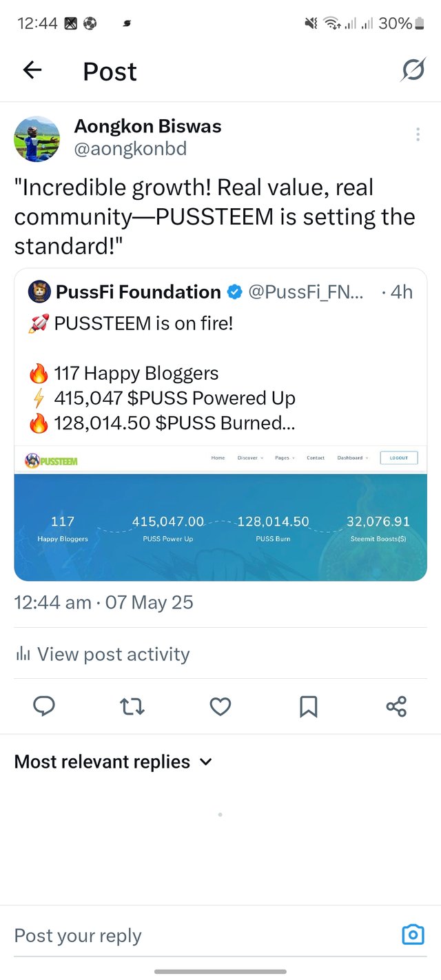Expand Most relevant replies dropdown

tap(114, 762)
